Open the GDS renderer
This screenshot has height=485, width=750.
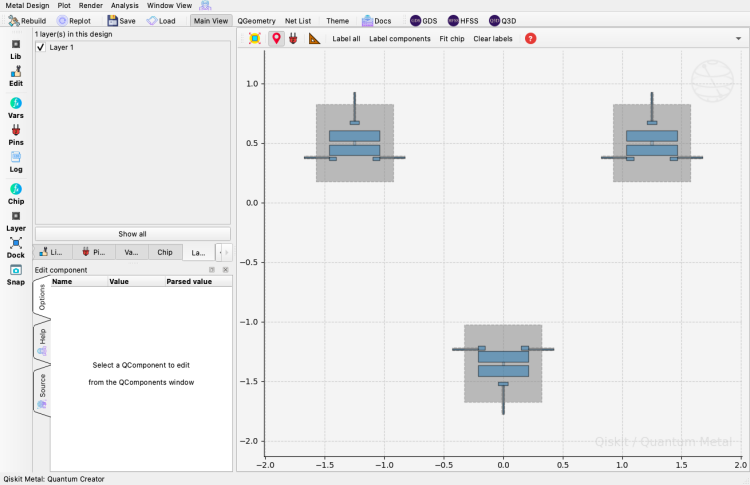[x=424, y=21]
